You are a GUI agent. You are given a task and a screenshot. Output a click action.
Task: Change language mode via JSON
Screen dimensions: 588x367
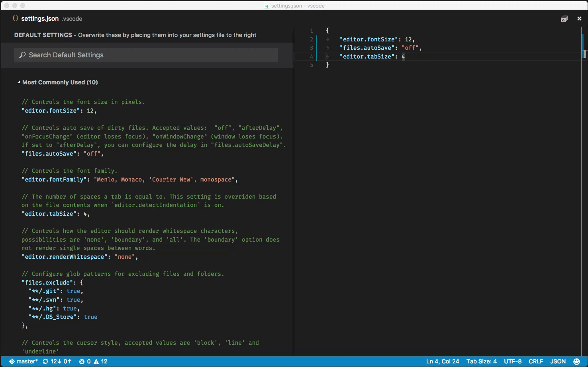click(558, 361)
